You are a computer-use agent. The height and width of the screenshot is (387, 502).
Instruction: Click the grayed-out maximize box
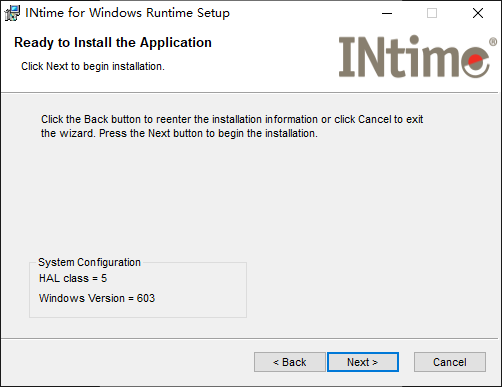[x=432, y=13]
